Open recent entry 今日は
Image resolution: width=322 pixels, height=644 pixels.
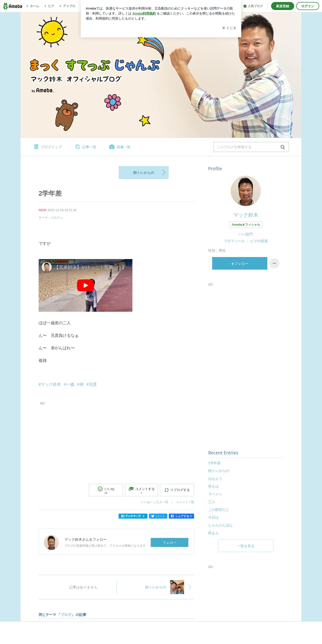tap(213, 517)
